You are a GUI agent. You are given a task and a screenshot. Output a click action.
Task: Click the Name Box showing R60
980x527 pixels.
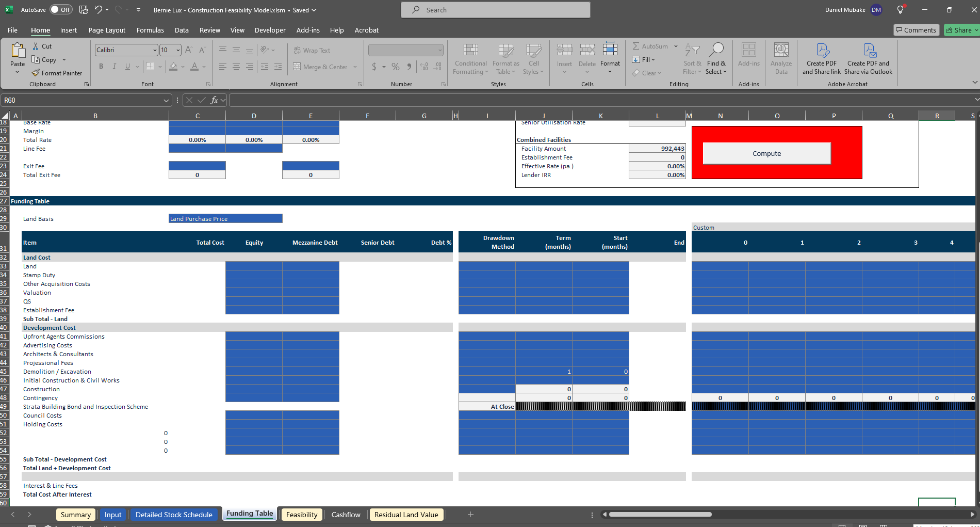(x=83, y=100)
